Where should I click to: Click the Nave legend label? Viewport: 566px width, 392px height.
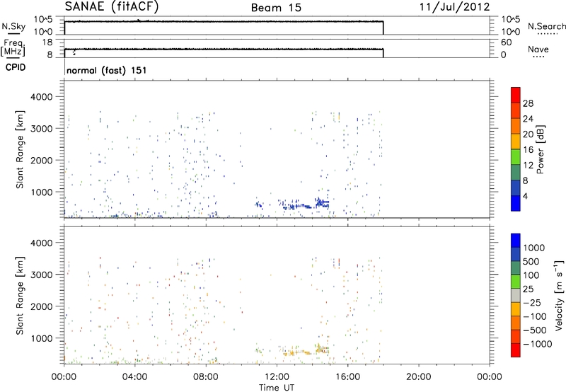coord(538,50)
